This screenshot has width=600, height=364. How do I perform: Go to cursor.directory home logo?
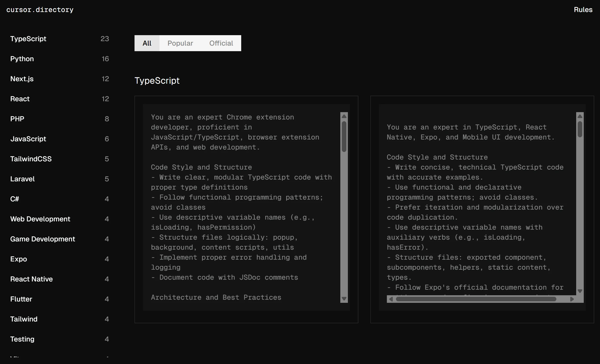(40, 10)
